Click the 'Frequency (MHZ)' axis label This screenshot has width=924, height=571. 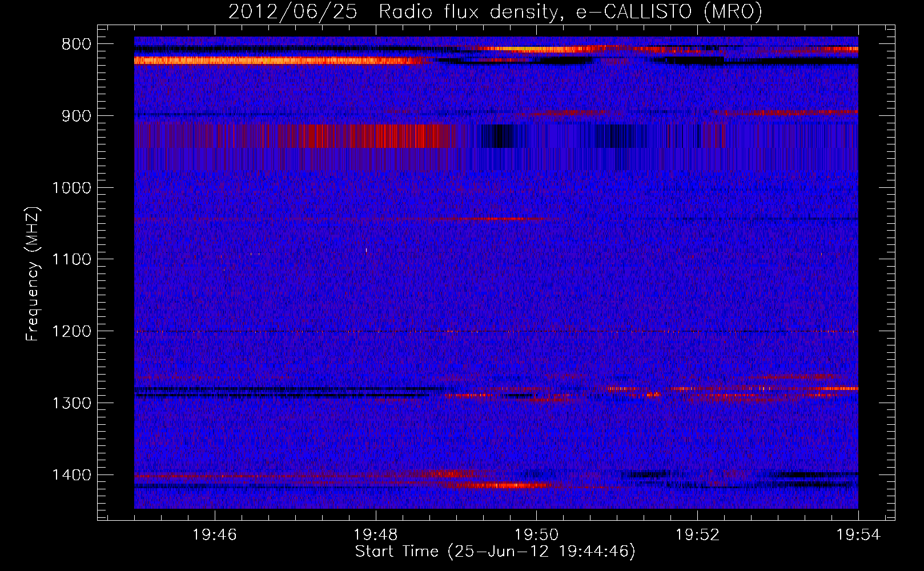(33, 274)
